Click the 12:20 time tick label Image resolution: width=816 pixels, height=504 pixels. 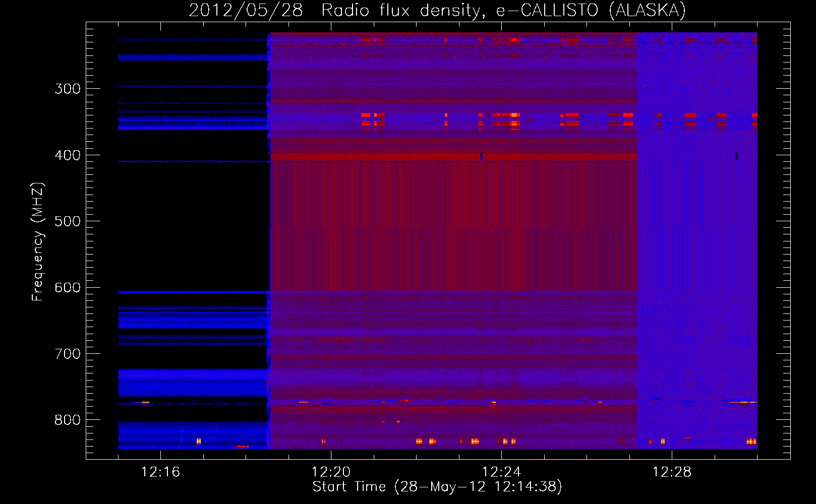pyautogui.click(x=331, y=472)
